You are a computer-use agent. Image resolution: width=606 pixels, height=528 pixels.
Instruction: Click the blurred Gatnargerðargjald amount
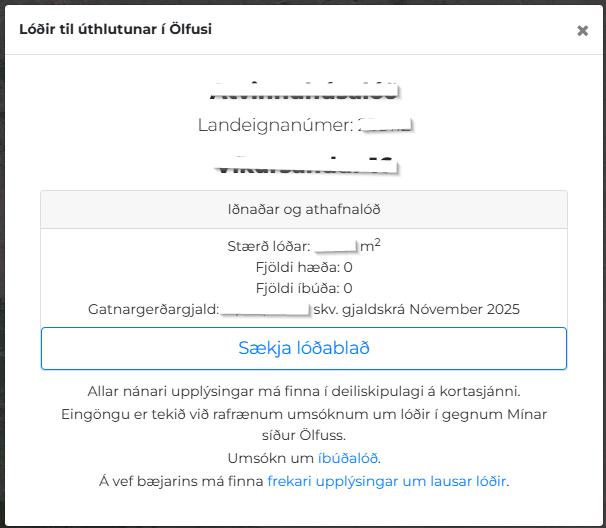tap(265, 309)
